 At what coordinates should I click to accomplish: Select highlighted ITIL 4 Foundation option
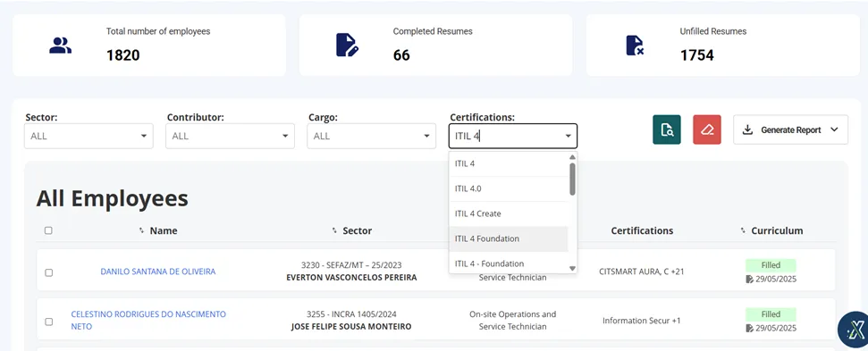pos(508,238)
